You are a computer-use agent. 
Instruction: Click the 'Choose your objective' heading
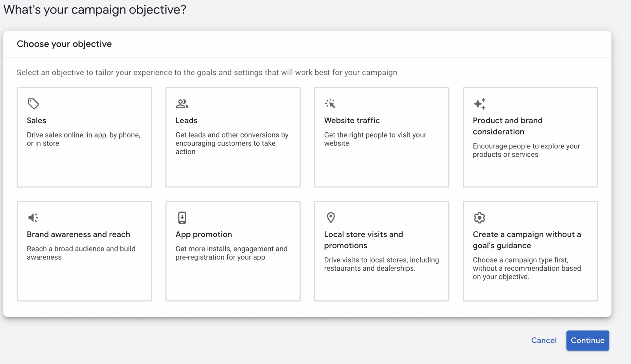(x=64, y=44)
